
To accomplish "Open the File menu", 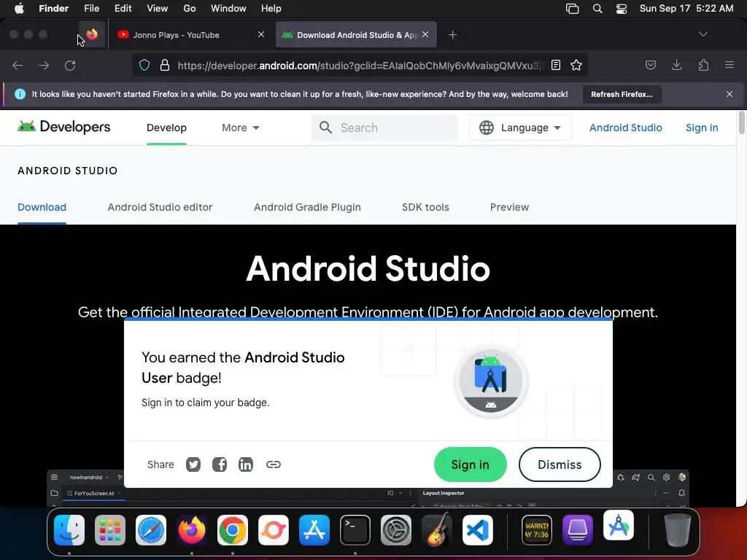I will click(x=91, y=8).
